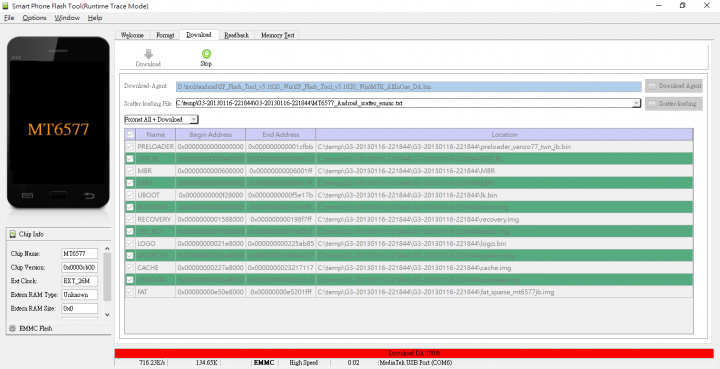
Task: Click the Download arrow icon
Action: (x=148, y=54)
